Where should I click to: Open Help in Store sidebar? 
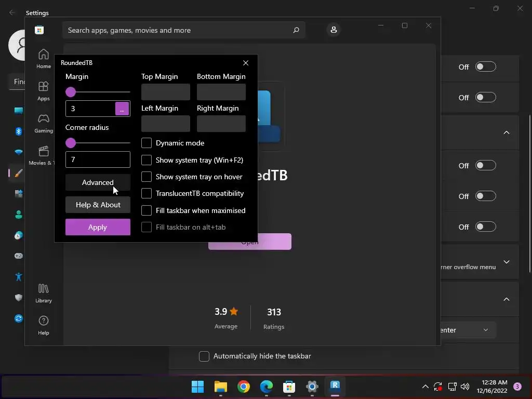click(x=44, y=325)
